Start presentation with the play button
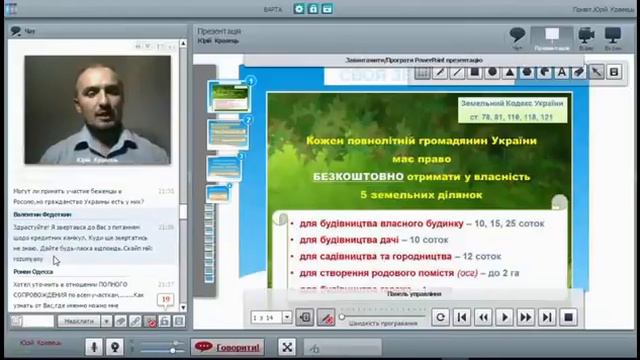640x360 pixels. click(504, 317)
